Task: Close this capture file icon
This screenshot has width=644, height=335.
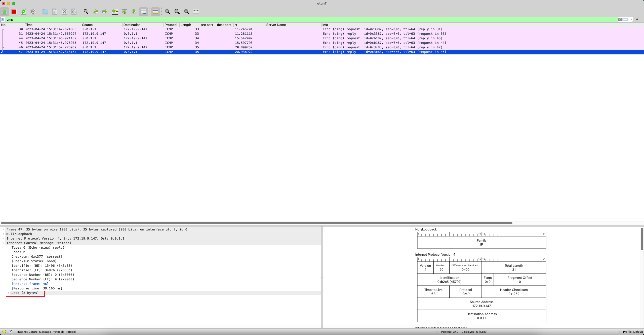Action: point(64,12)
